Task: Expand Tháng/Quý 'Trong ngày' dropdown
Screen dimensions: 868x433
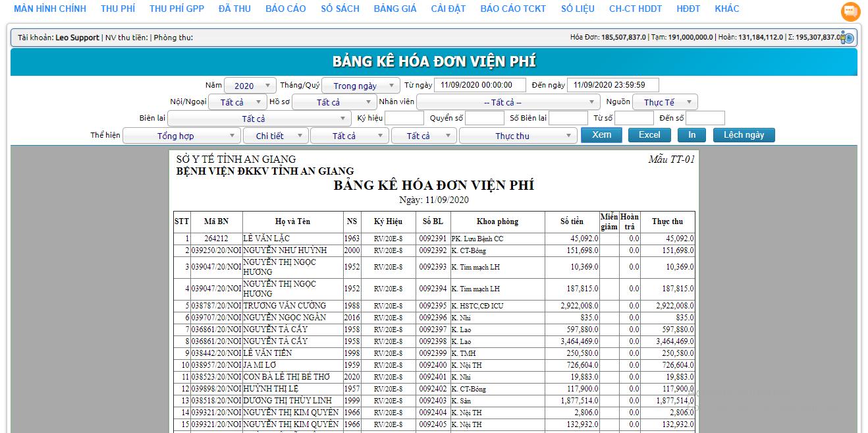Action: [x=361, y=86]
